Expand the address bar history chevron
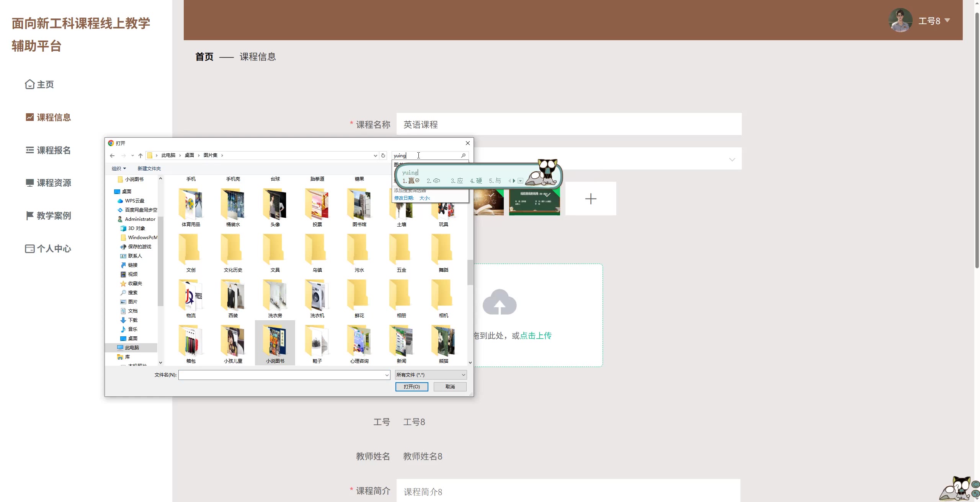 pos(375,155)
